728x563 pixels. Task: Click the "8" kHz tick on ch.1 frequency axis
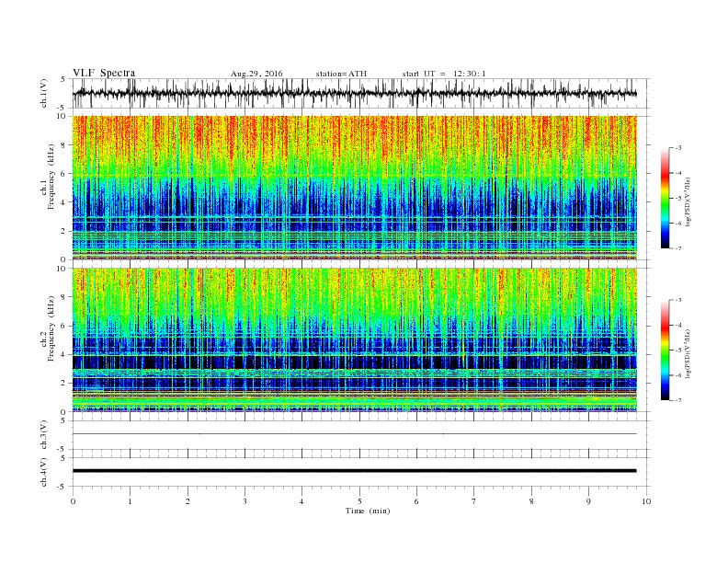[x=64, y=145]
